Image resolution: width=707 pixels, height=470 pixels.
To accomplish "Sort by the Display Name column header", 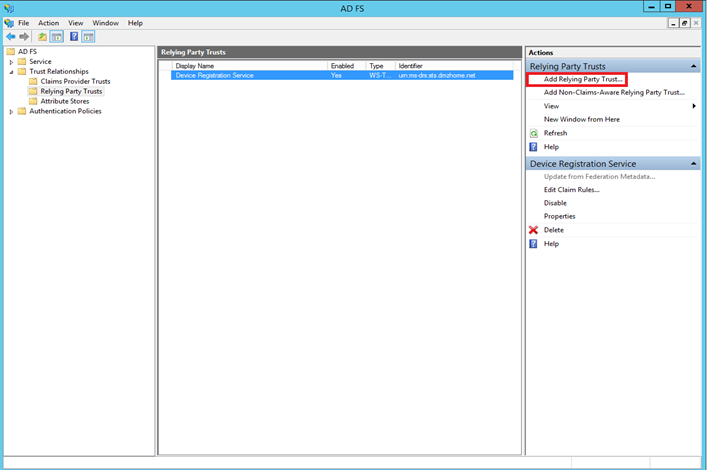I will click(x=249, y=66).
